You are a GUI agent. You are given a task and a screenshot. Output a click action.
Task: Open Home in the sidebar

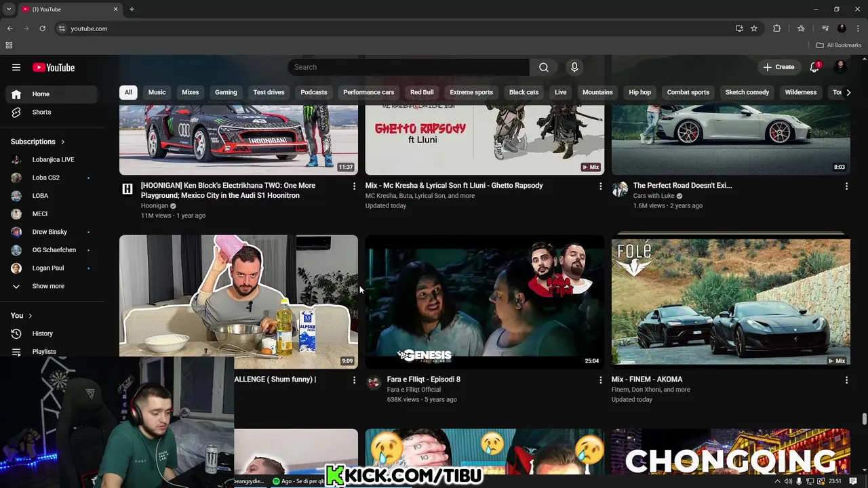(52, 94)
